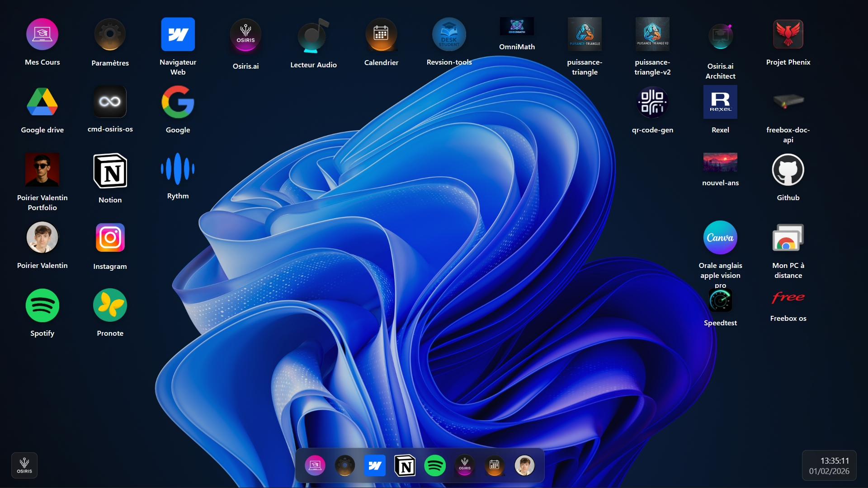Click the Calendrier desktop icon
868x488 pixels.
click(x=381, y=34)
